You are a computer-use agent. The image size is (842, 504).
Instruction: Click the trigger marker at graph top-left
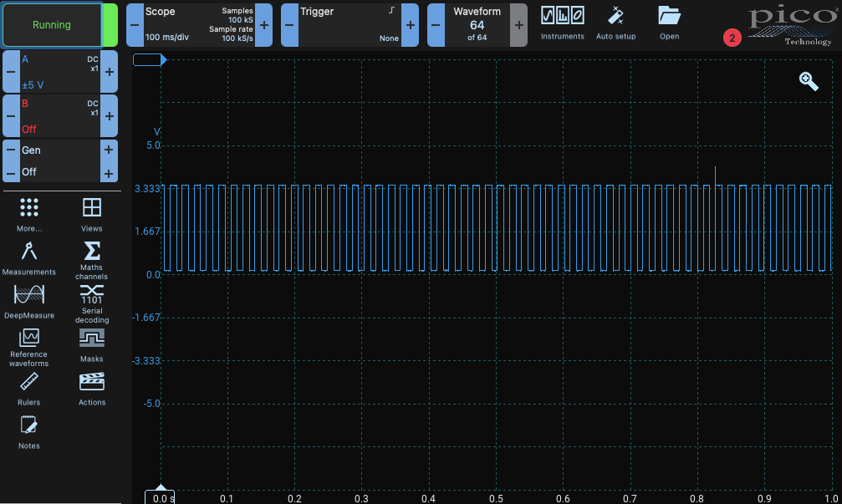point(150,59)
